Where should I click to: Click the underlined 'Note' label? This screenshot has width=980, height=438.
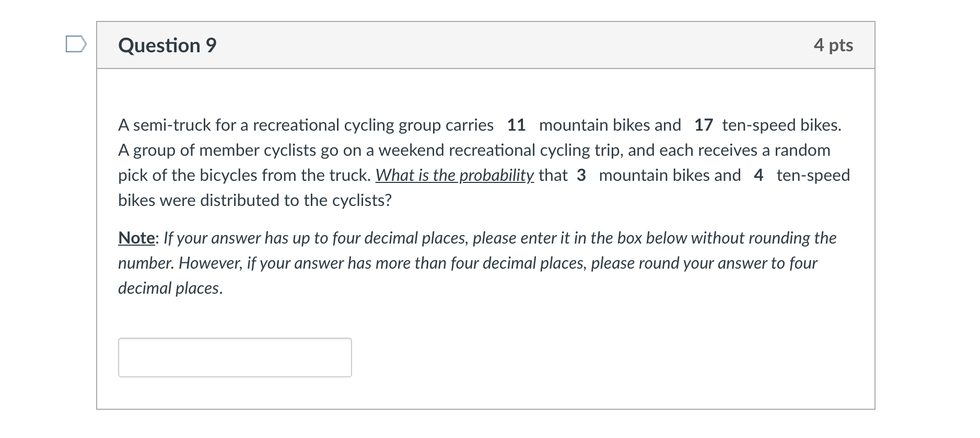[136, 238]
